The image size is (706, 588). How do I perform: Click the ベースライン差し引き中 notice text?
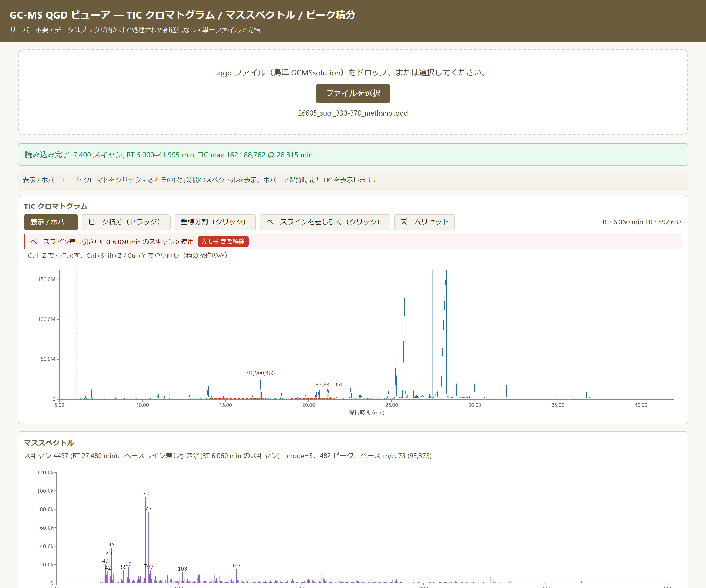pyautogui.click(x=112, y=242)
